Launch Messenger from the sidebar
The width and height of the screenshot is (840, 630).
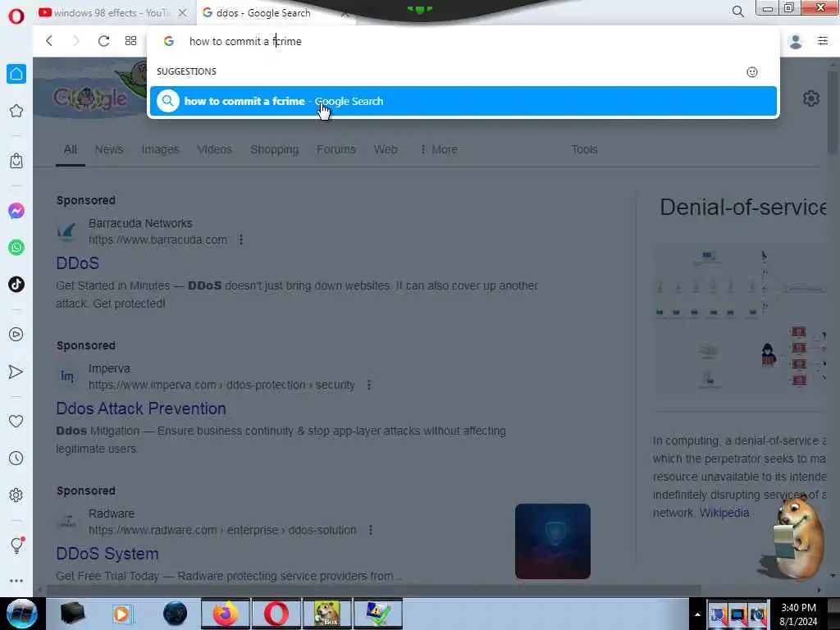[16, 211]
